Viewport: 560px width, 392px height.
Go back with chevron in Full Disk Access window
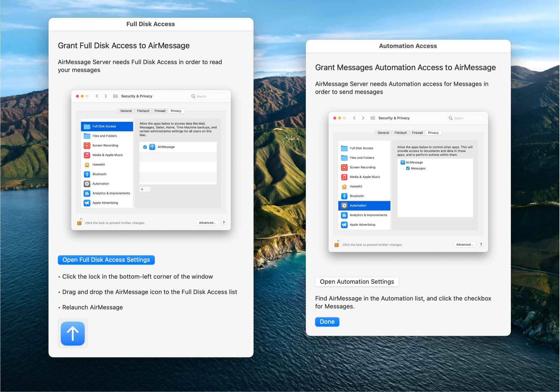coord(97,96)
